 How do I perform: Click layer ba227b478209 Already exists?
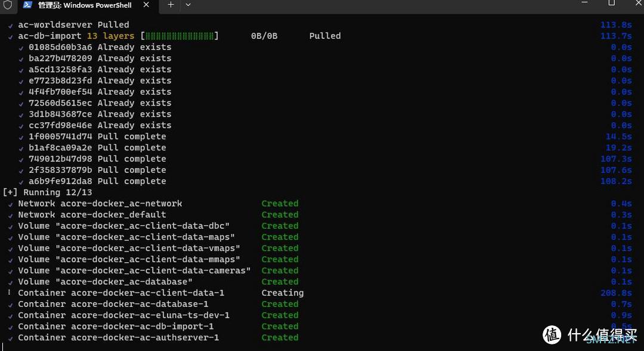point(100,58)
